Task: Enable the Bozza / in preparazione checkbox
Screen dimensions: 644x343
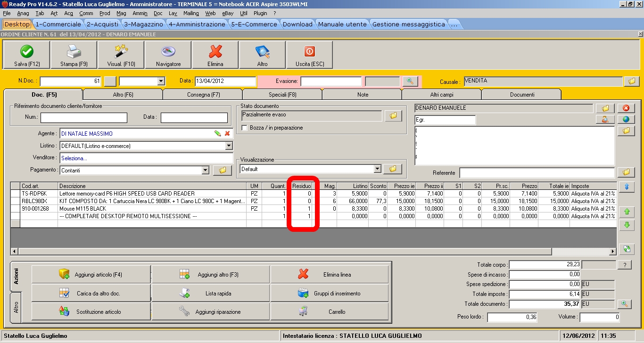Action: point(245,128)
